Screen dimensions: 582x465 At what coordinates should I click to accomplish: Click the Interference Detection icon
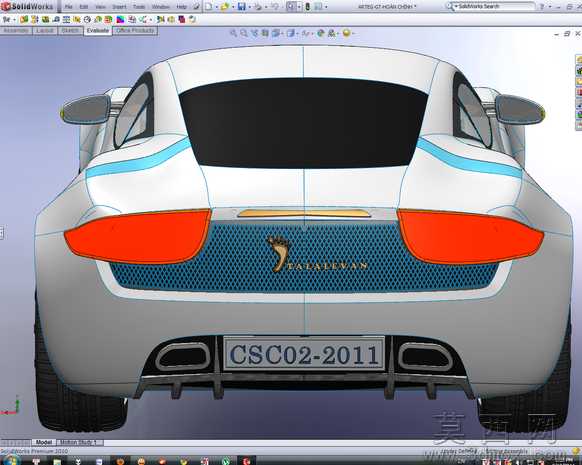(24, 19)
